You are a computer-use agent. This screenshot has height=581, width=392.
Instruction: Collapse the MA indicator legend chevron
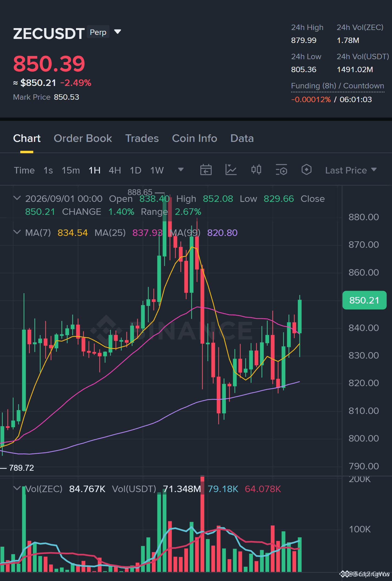click(17, 232)
